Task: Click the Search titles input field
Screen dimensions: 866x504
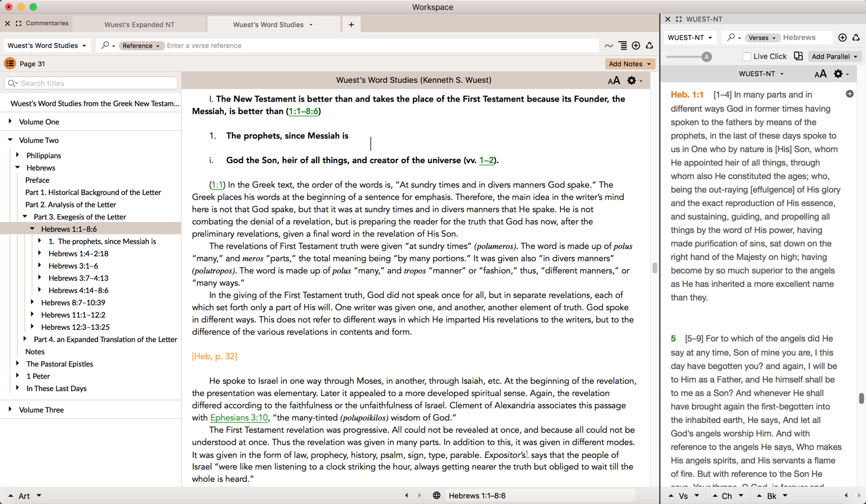Action: tap(91, 83)
